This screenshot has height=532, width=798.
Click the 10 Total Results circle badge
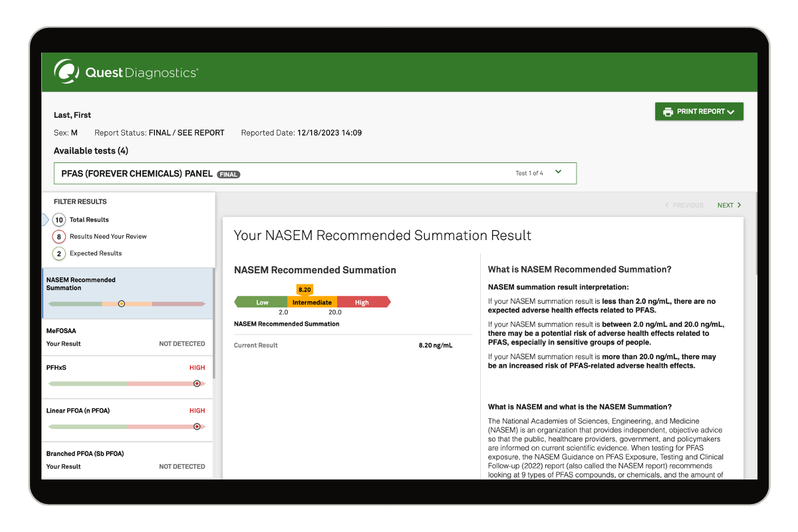(59, 220)
